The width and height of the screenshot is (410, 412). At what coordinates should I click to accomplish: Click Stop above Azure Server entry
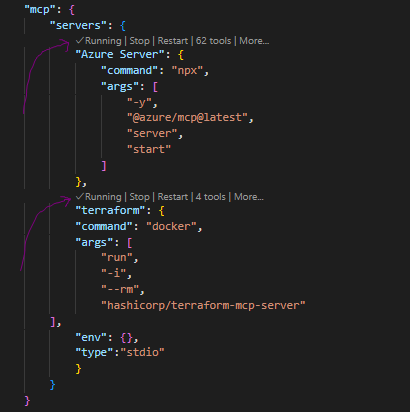tap(139, 41)
